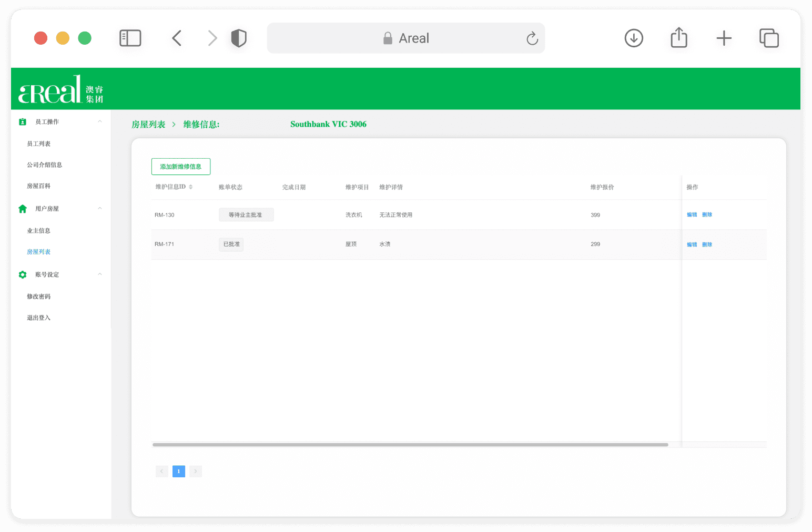Open the downloads icon in the toolbar
The height and width of the screenshot is (532, 812).
click(634, 38)
